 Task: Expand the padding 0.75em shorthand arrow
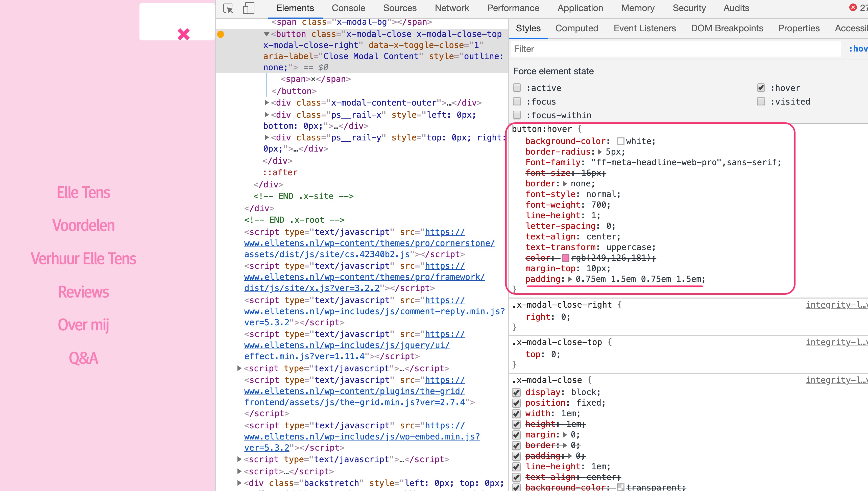pos(570,279)
